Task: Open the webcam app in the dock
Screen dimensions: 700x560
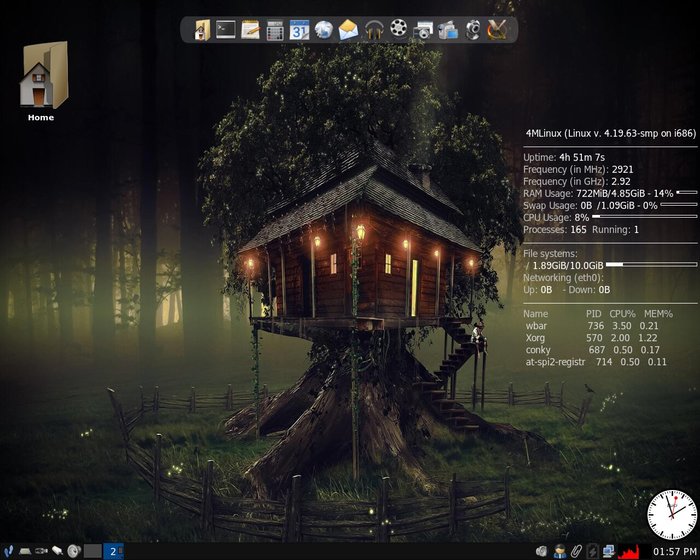Action: click(472, 30)
